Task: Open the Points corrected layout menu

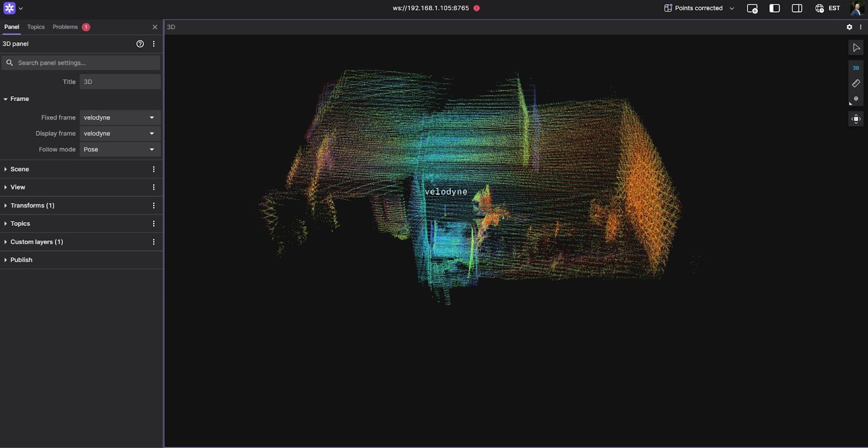Action: [x=699, y=9]
